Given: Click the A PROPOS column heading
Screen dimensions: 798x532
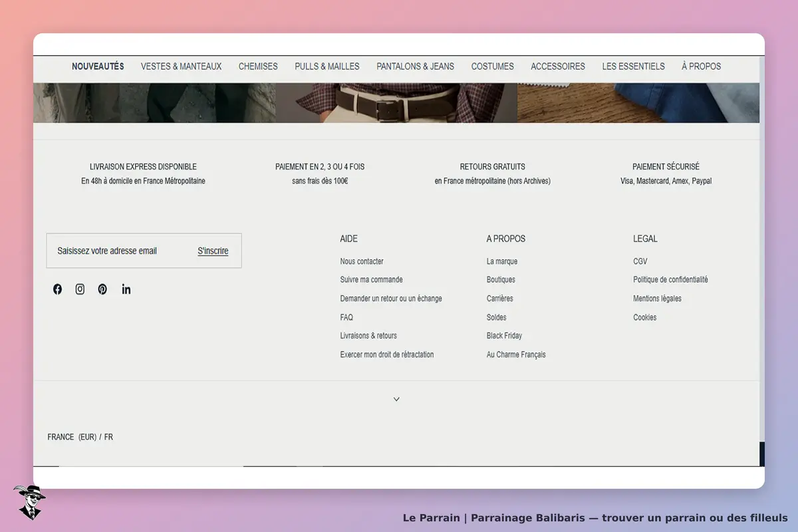Looking at the screenshot, I should coord(506,239).
